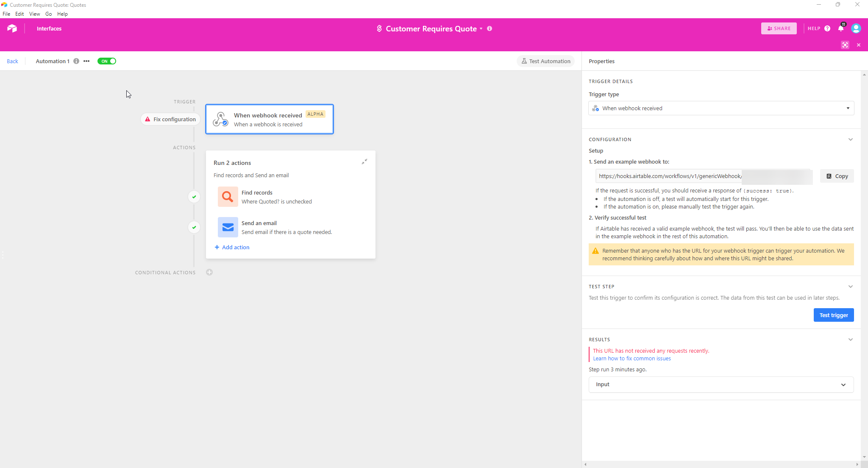The width and height of the screenshot is (868, 468).
Task: Open the Help question mark icon
Action: 827,28
